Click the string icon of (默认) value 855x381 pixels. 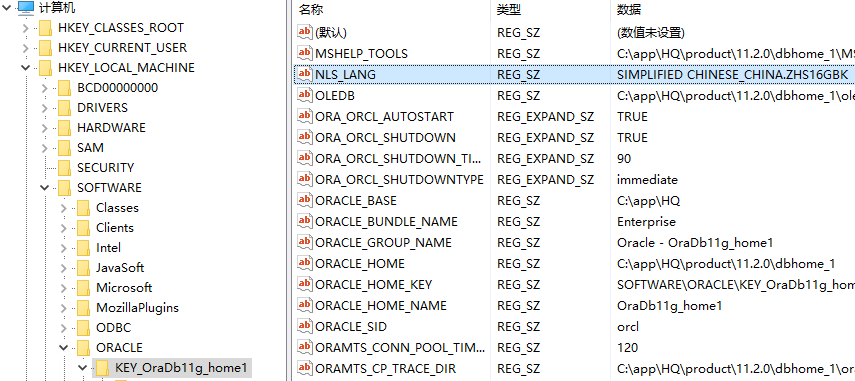click(x=305, y=32)
